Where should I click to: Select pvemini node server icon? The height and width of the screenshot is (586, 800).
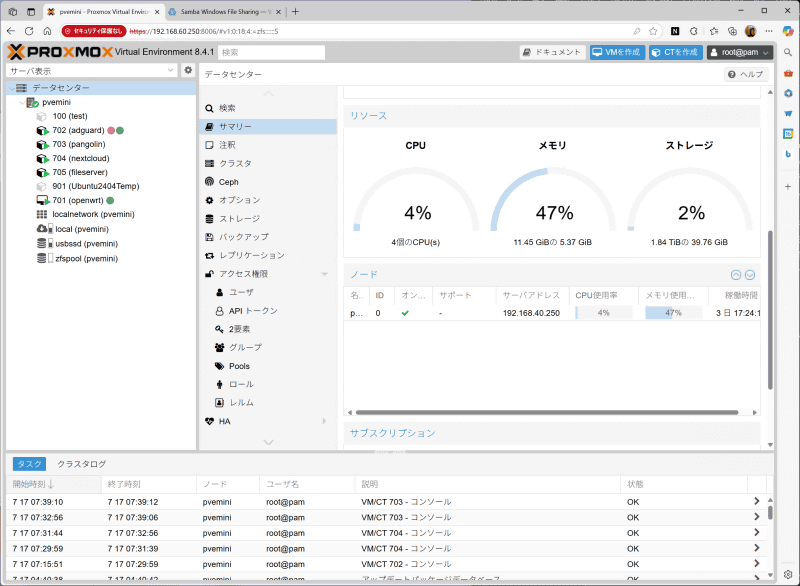click(x=32, y=103)
